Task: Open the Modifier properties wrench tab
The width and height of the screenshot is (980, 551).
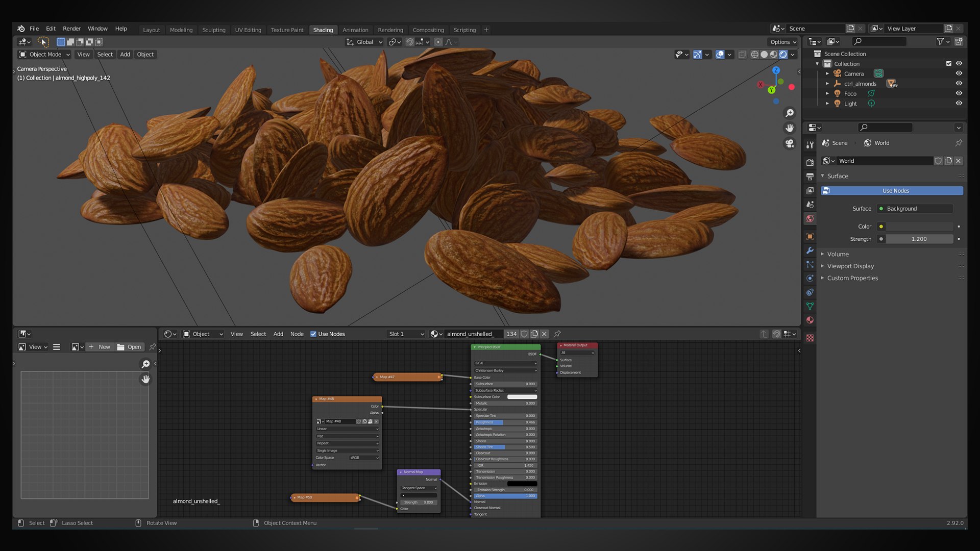Action: [810, 251]
